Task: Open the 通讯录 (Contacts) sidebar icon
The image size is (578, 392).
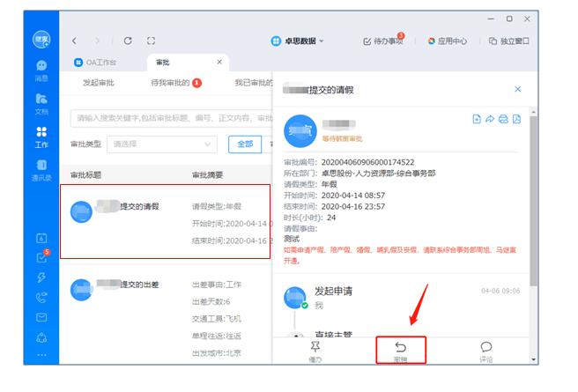Action: [x=41, y=170]
